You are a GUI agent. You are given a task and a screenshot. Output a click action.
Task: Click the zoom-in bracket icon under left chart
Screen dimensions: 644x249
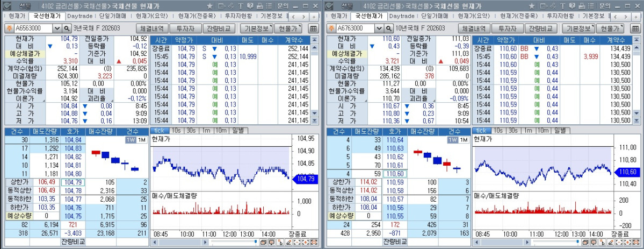pyautogui.click(x=306, y=242)
